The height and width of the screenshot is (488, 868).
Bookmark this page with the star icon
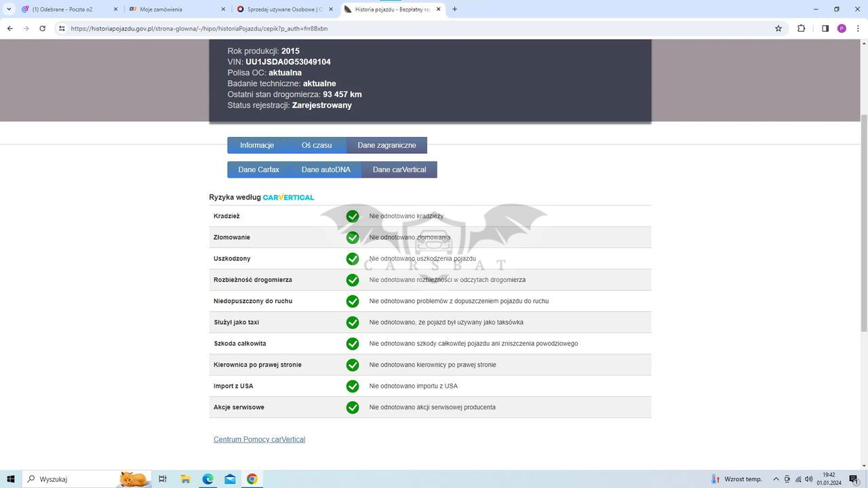coord(778,28)
